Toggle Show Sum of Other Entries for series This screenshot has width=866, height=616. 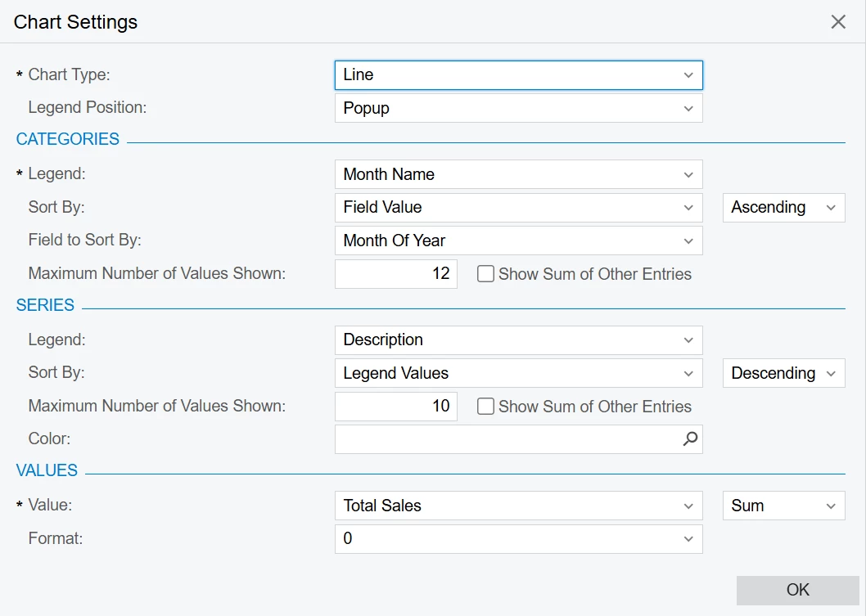pos(485,407)
